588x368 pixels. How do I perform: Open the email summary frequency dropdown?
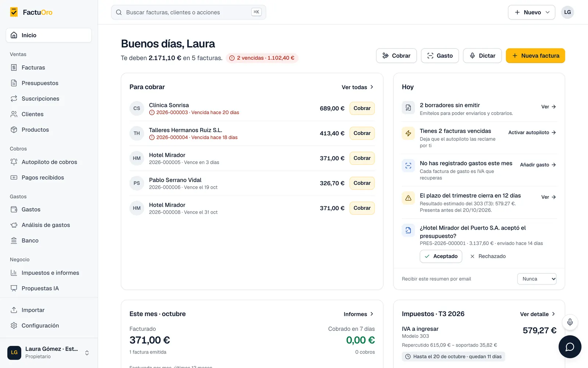click(537, 279)
